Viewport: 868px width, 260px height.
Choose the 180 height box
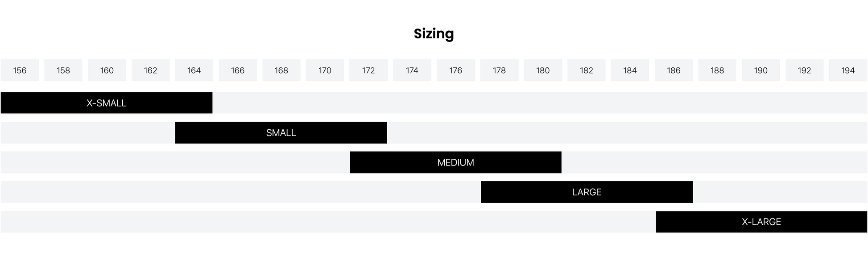pyautogui.click(x=543, y=70)
